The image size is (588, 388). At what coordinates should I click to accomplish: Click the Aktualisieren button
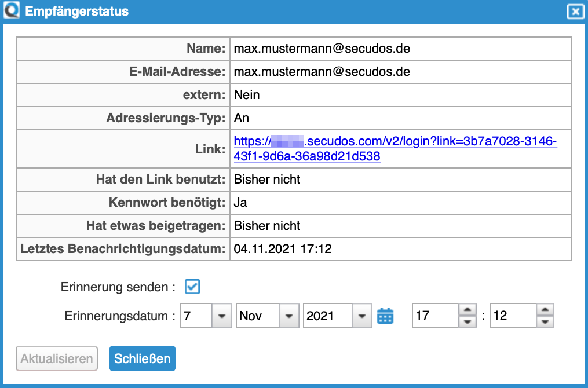(57, 358)
